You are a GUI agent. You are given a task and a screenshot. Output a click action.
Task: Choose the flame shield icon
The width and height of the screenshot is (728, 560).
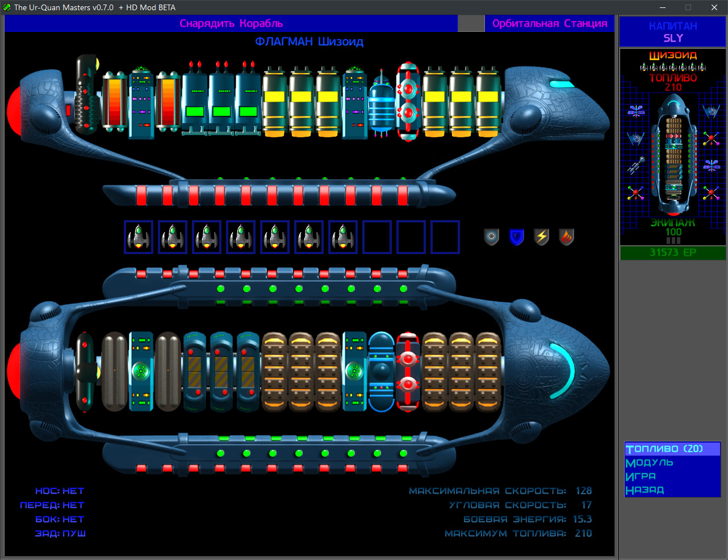pos(567,237)
